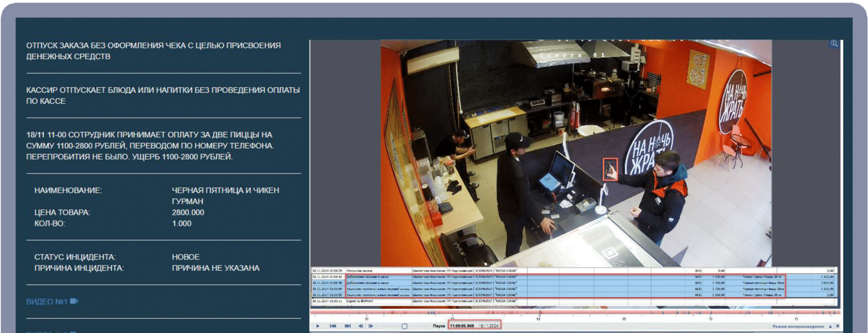
Task: Click the date 18.11.2024 next to the time
Action: pos(489,326)
